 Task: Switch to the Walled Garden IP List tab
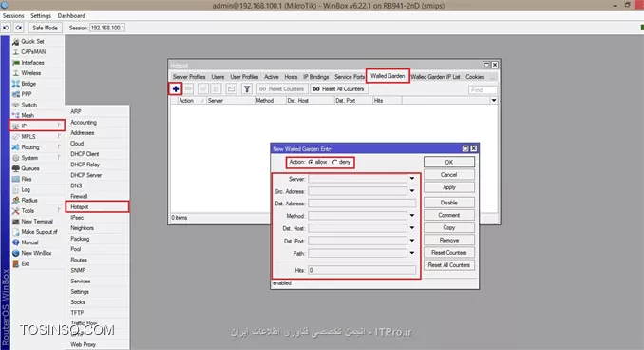tap(435, 77)
